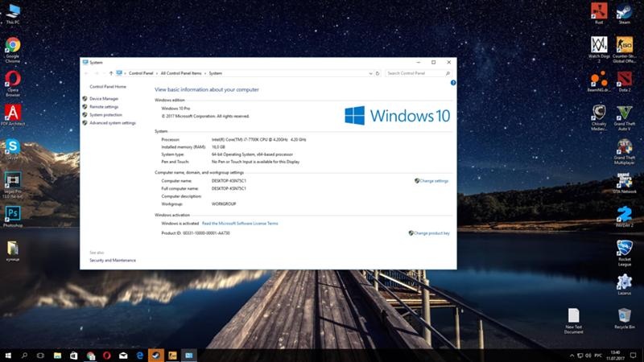Open Security and Maintenance link
The width and height of the screenshot is (644, 362).
pyautogui.click(x=113, y=260)
